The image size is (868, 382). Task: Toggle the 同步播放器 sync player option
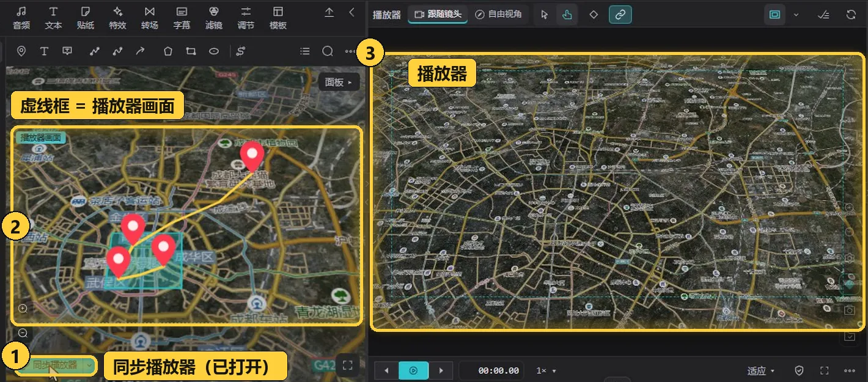pos(55,365)
